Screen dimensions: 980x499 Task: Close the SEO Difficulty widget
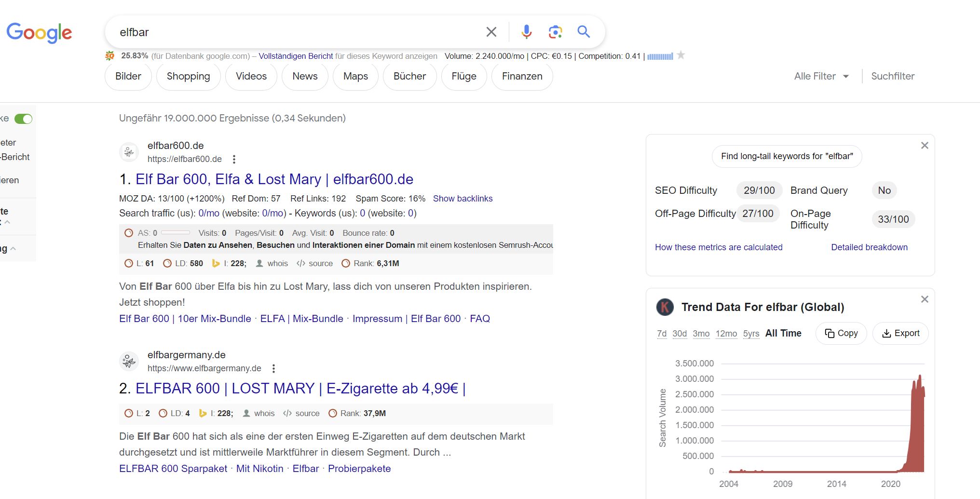925,146
